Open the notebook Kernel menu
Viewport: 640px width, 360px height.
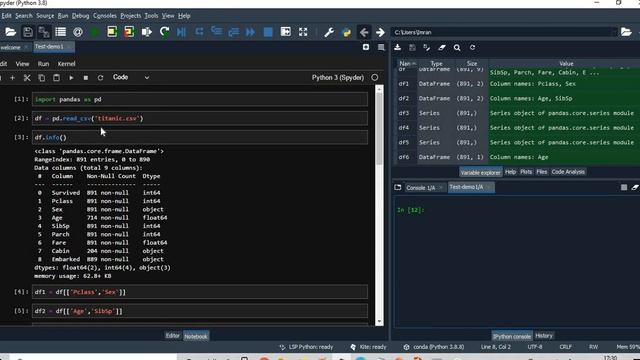(66, 64)
